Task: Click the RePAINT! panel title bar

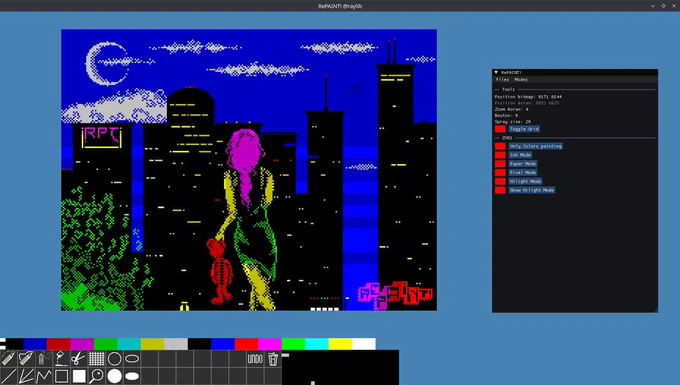Action: coord(575,72)
